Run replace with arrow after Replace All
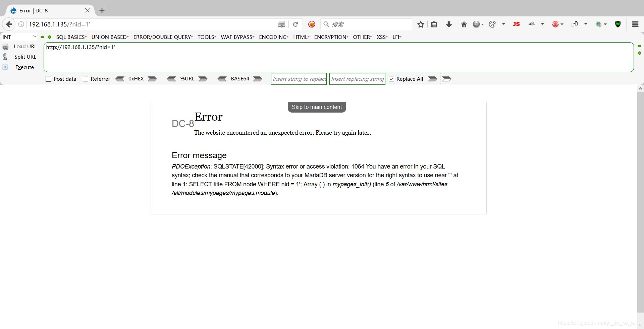The image size is (644, 329). pyautogui.click(x=433, y=79)
